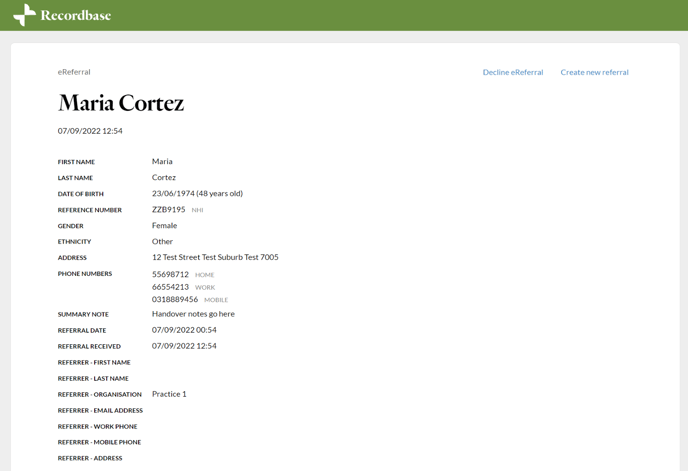Create new referral from this eReferral
The width and height of the screenshot is (688, 471).
pos(595,72)
